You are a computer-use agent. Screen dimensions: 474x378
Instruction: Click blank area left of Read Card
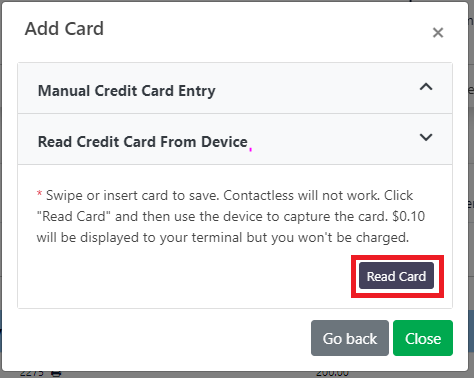click(187, 277)
